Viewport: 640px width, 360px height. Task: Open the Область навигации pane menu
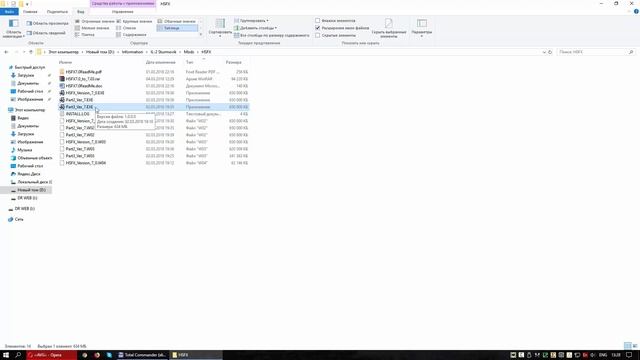(13, 29)
